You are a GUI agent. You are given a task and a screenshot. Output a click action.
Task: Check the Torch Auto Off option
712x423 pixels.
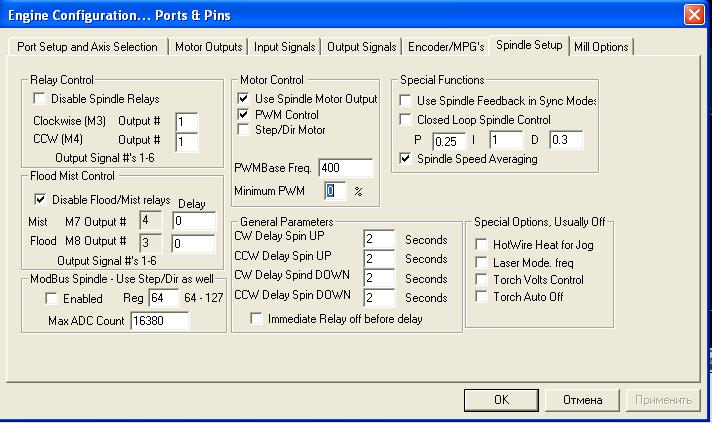482,297
